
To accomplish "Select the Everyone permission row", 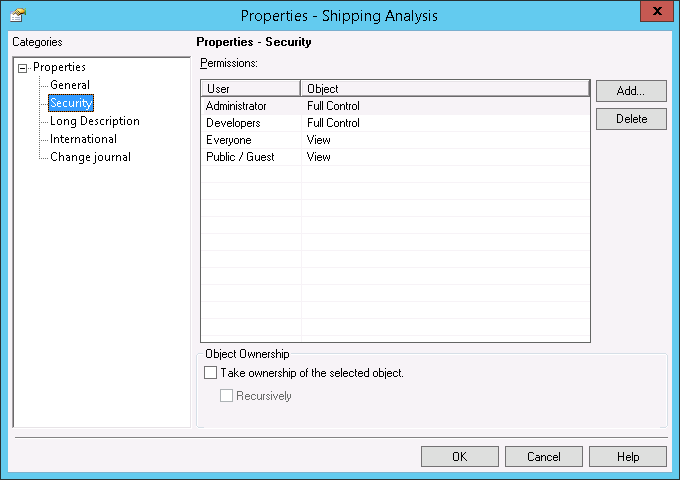I will (395, 140).
